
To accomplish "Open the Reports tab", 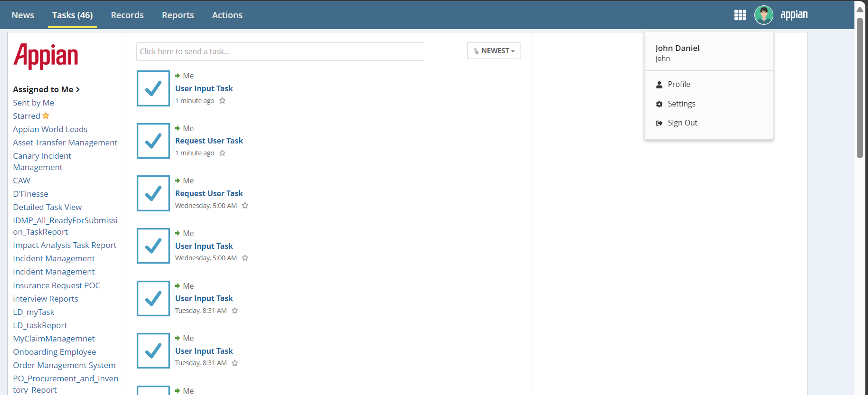I will point(178,15).
